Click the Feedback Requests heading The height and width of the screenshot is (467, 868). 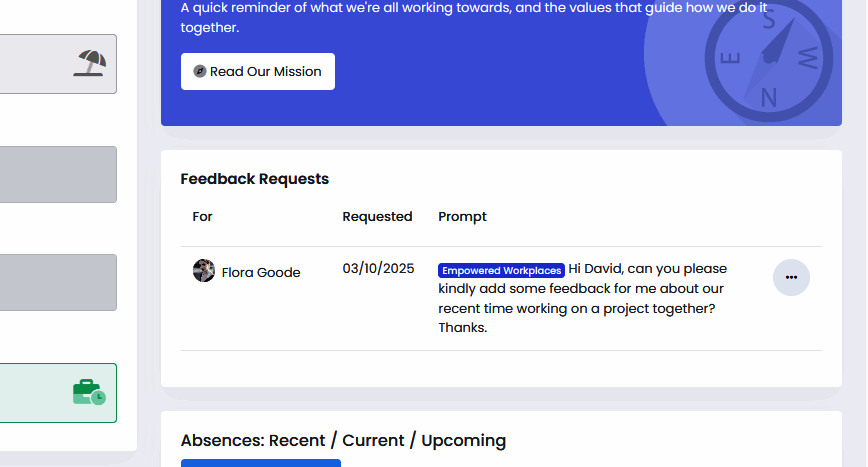pyautogui.click(x=254, y=179)
